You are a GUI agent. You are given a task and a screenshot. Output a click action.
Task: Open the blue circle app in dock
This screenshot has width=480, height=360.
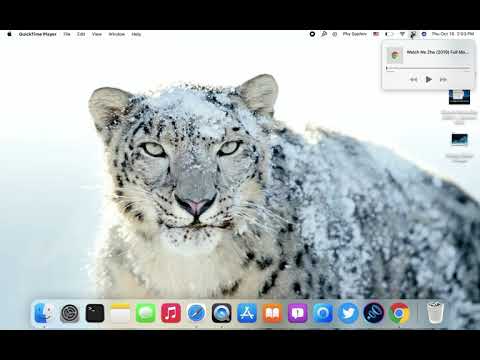323,313
